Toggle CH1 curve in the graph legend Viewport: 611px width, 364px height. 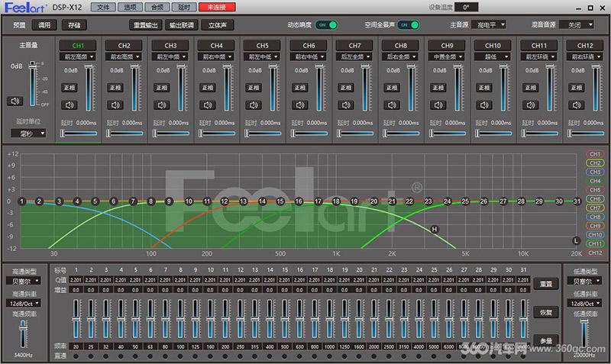click(595, 154)
